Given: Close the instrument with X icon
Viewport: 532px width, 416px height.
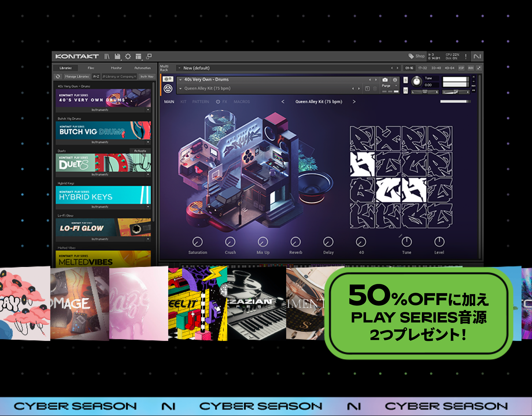Looking at the screenshot, I should [473, 77].
